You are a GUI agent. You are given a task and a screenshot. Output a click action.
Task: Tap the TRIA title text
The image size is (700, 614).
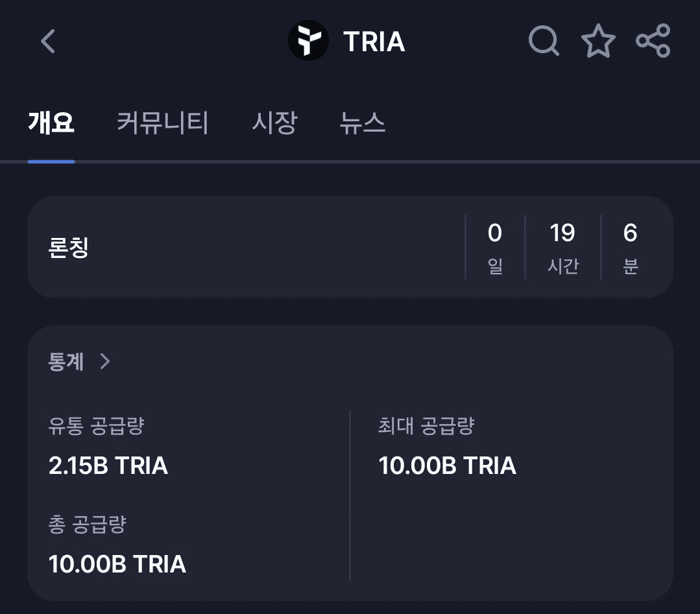pyautogui.click(x=374, y=42)
